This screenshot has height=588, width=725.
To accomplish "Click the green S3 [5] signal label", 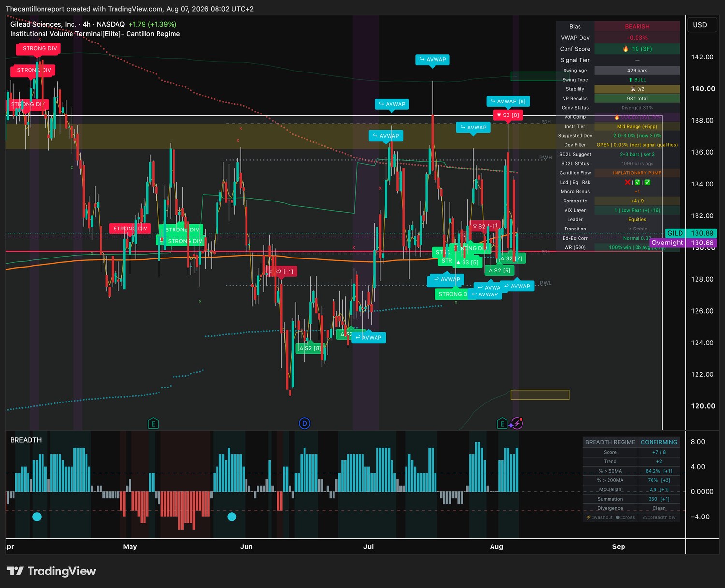I will [x=467, y=262].
